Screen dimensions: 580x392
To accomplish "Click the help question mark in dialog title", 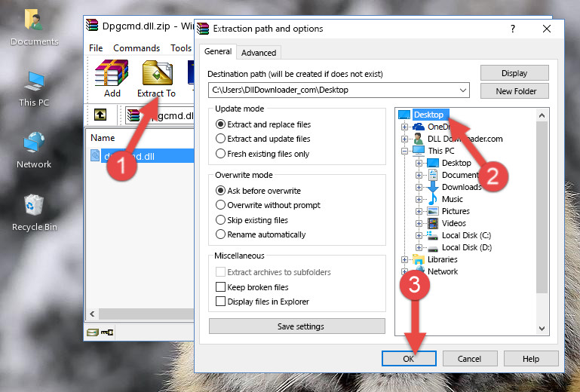I will coord(513,29).
